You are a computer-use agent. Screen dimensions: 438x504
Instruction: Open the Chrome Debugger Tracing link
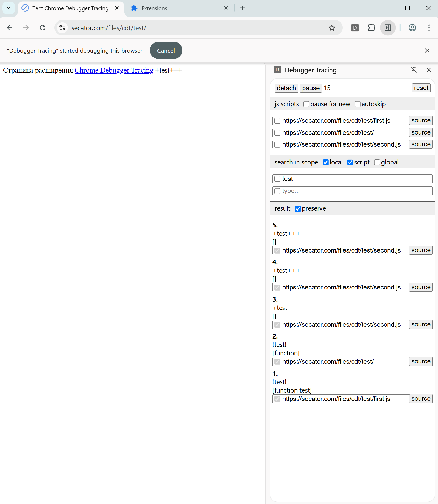coord(114,70)
